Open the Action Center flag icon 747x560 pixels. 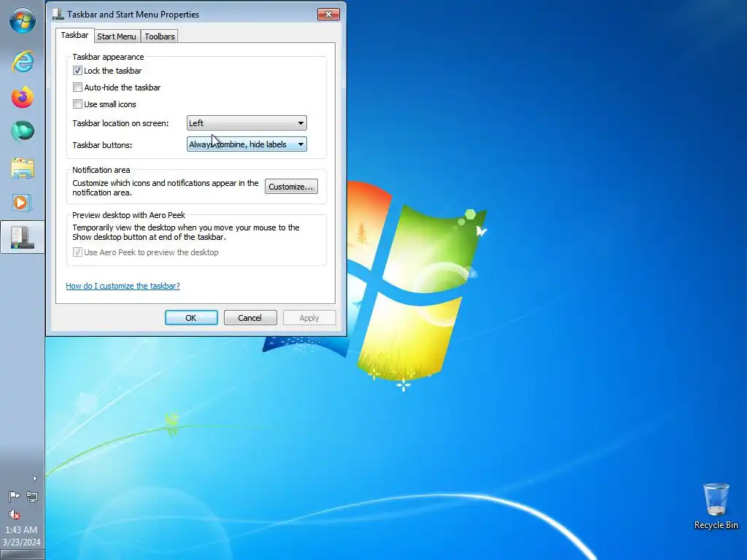pos(15,497)
